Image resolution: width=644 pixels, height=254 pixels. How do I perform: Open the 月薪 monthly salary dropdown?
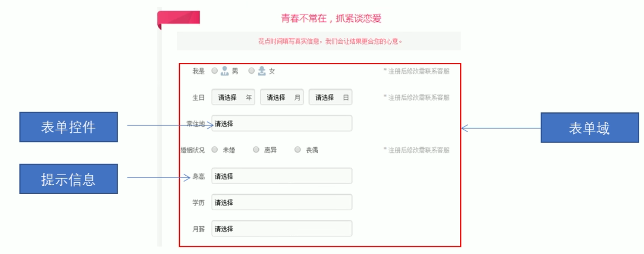click(x=282, y=229)
